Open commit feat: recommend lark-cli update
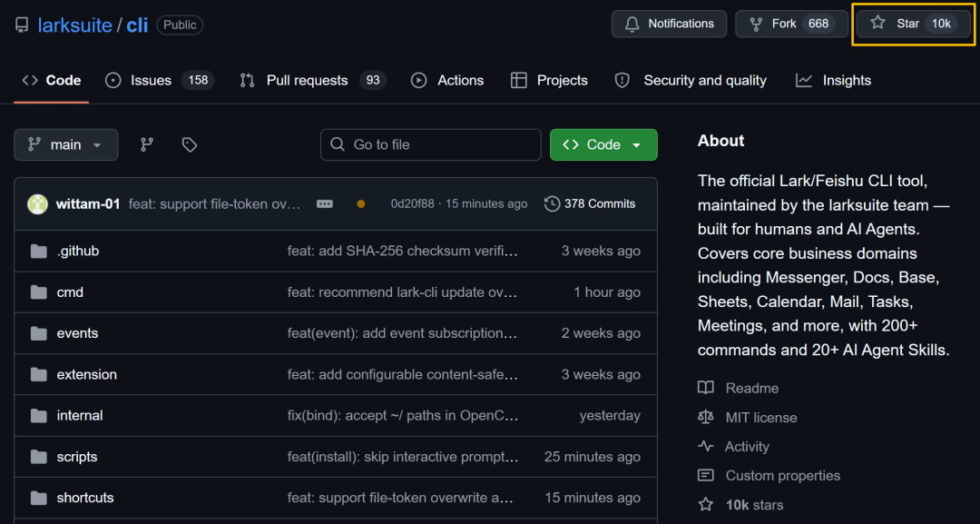 click(x=403, y=292)
